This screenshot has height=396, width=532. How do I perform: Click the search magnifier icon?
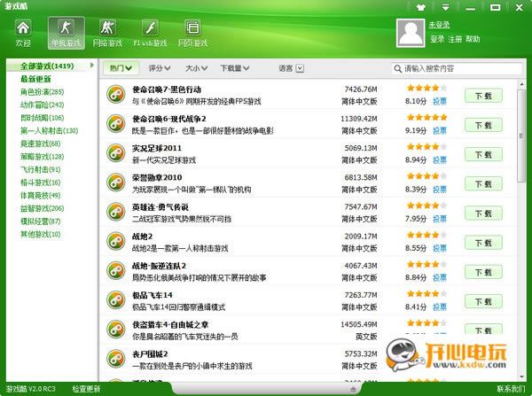pos(397,69)
